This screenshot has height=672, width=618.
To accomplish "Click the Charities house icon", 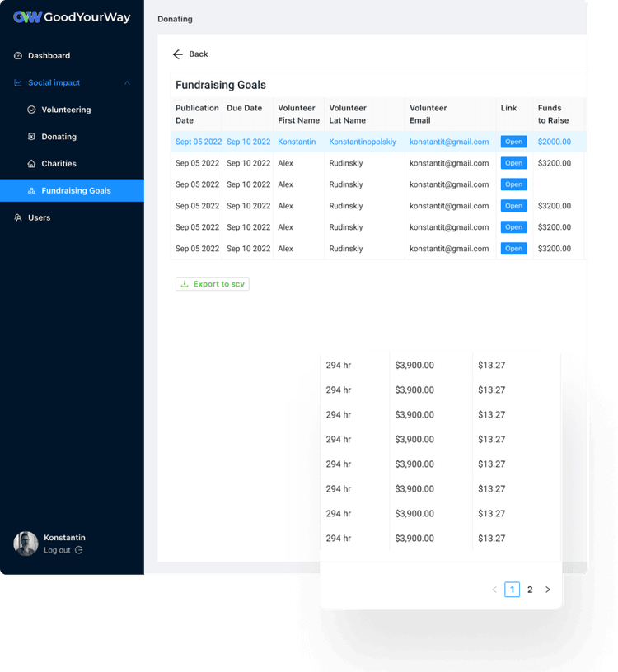I will (31, 164).
